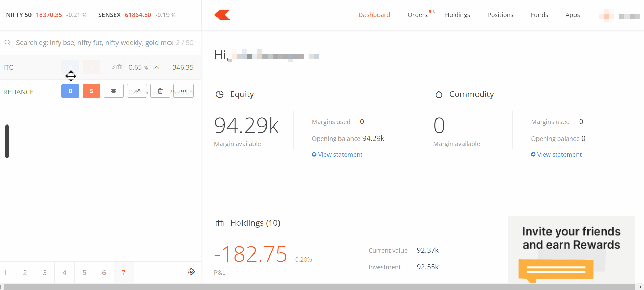The image size is (644, 290).
Task: Buy RELIANCE with B button
Action: [70, 91]
